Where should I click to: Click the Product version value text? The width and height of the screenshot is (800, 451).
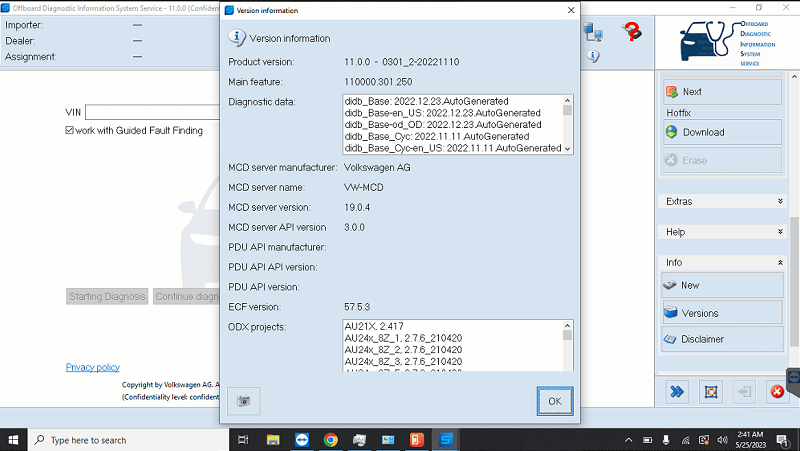pos(402,62)
